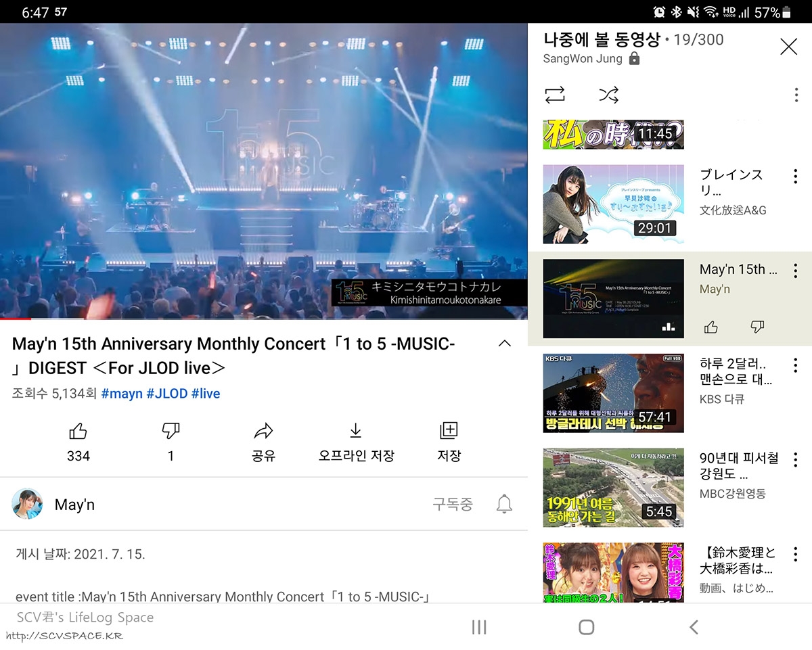Image resolution: width=812 pixels, height=650 pixels.
Task: Tap the 90년대 피서철 video title
Action: 739,466
